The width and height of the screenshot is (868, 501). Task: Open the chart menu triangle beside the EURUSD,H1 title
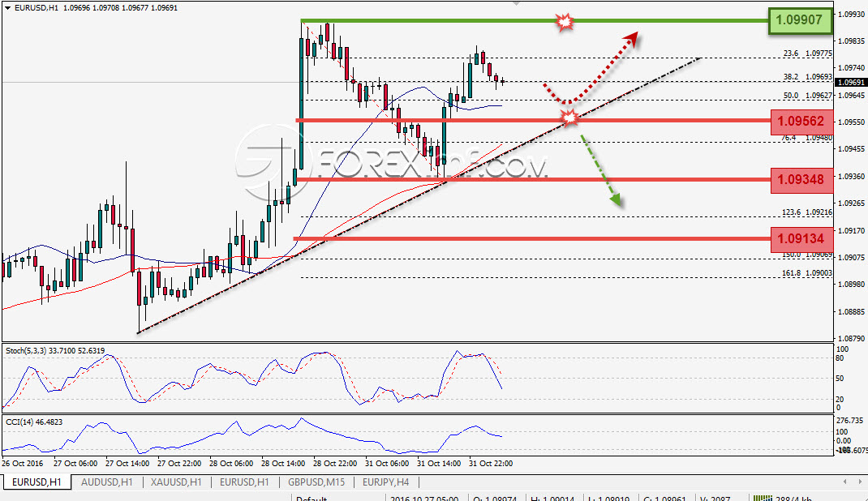[7, 8]
